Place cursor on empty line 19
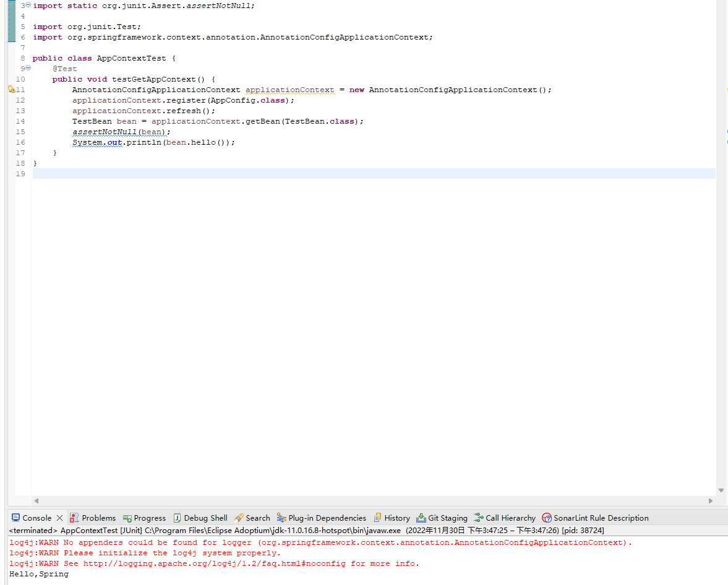Image resolution: width=728 pixels, height=585 pixels. 247,174
